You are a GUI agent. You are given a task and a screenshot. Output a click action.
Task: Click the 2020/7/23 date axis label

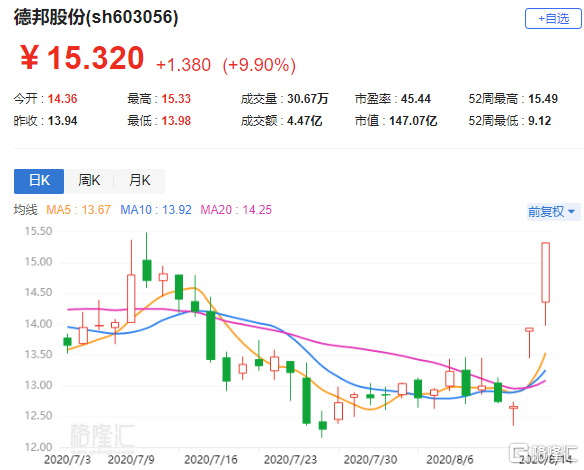(291, 460)
